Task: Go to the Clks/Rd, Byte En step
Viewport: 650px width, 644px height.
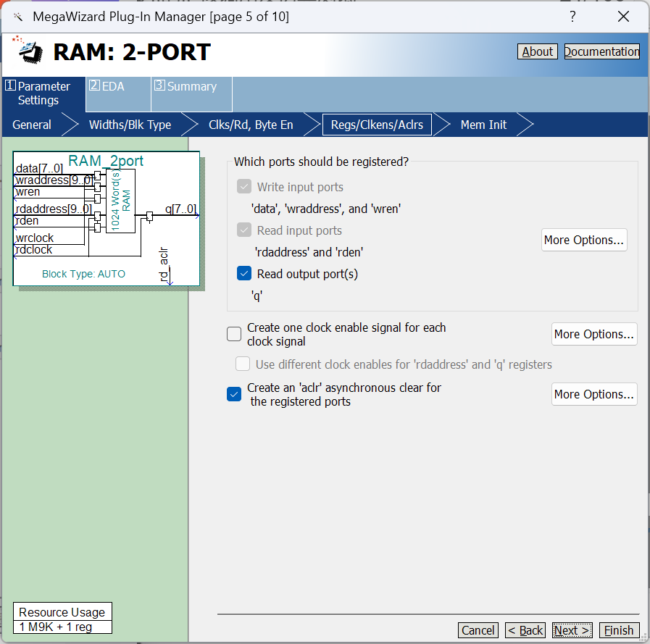Action: pos(251,125)
